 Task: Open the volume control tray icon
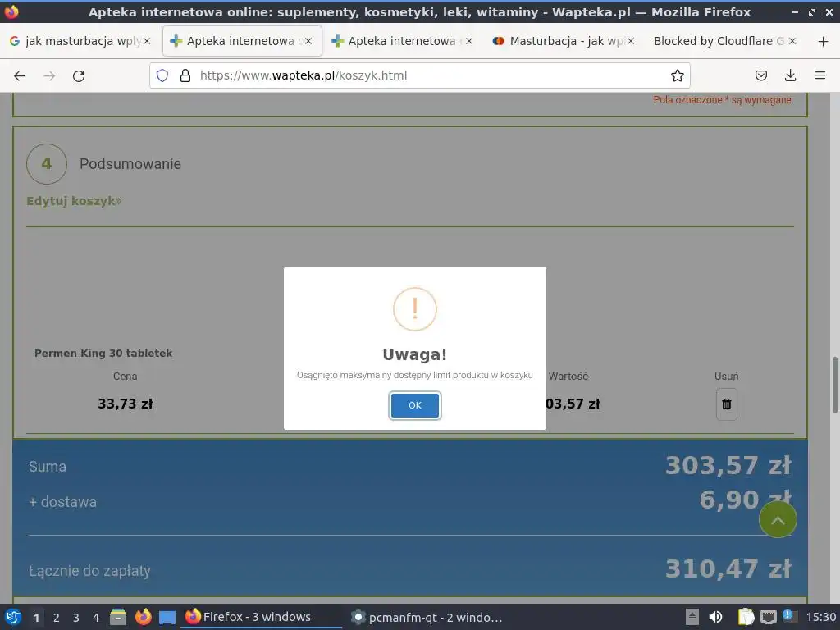pos(715,617)
